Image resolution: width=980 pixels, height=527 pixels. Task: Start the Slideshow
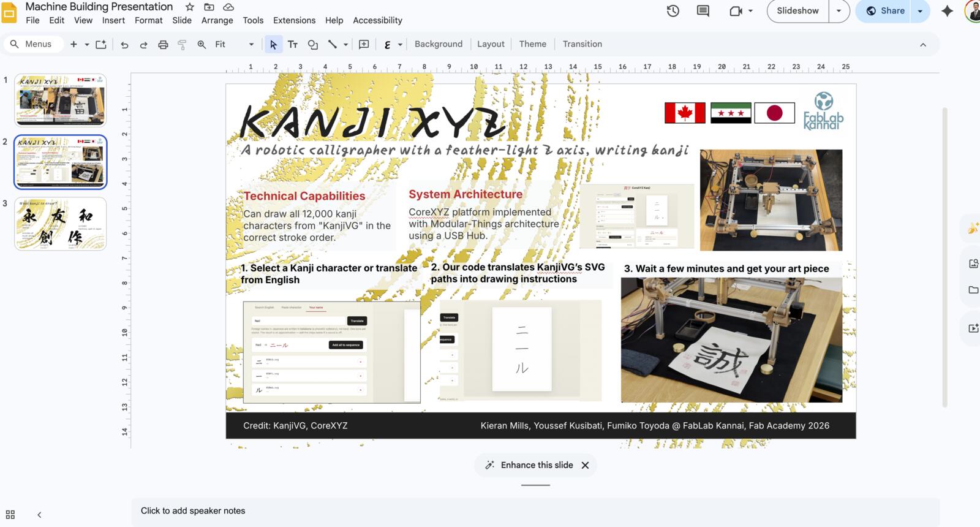(x=797, y=11)
